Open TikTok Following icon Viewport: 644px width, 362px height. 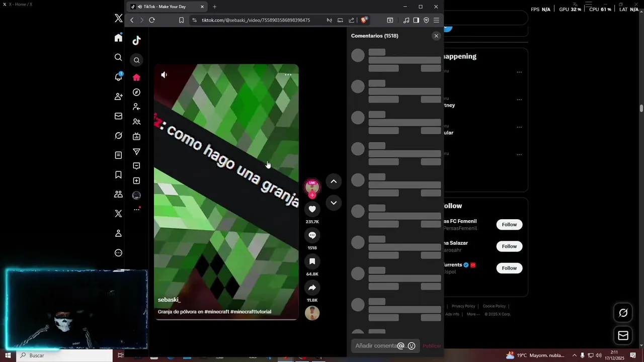pyautogui.click(x=136, y=107)
